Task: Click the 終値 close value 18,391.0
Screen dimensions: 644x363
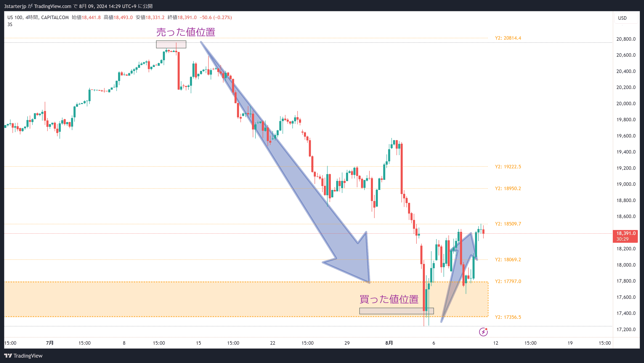Action: coord(187,17)
